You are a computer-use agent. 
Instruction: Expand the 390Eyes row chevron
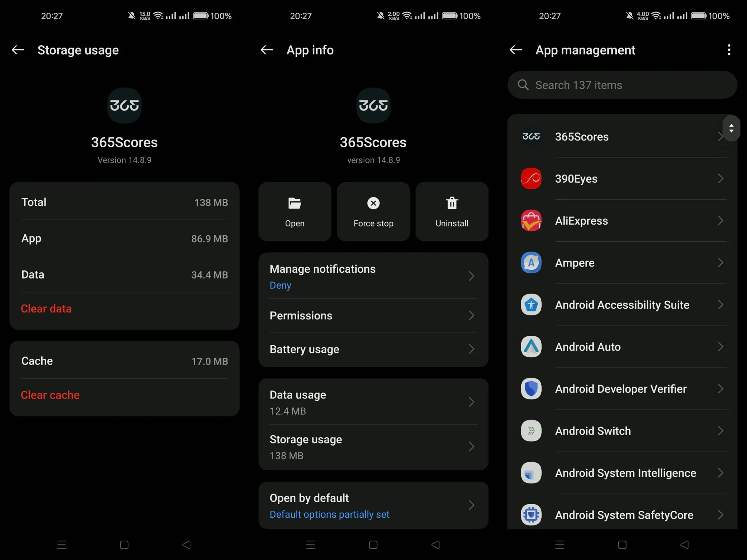(720, 179)
